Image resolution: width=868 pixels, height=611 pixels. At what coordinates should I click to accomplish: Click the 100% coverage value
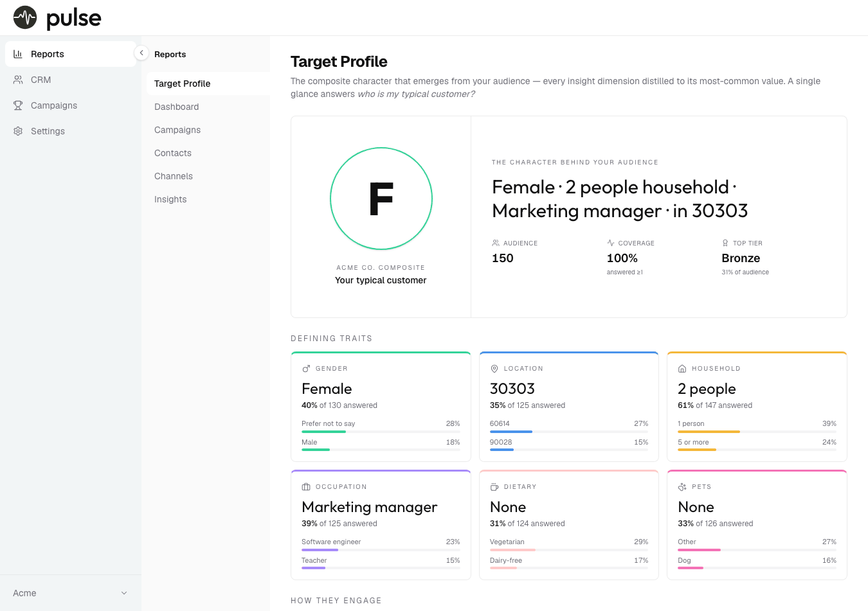pyautogui.click(x=622, y=258)
